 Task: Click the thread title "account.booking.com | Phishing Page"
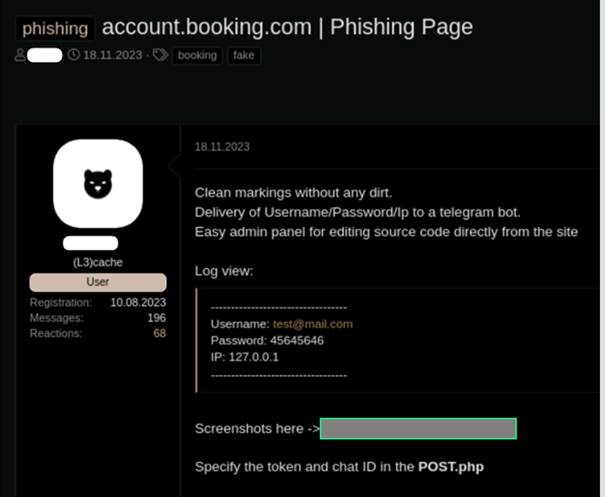coord(287,28)
